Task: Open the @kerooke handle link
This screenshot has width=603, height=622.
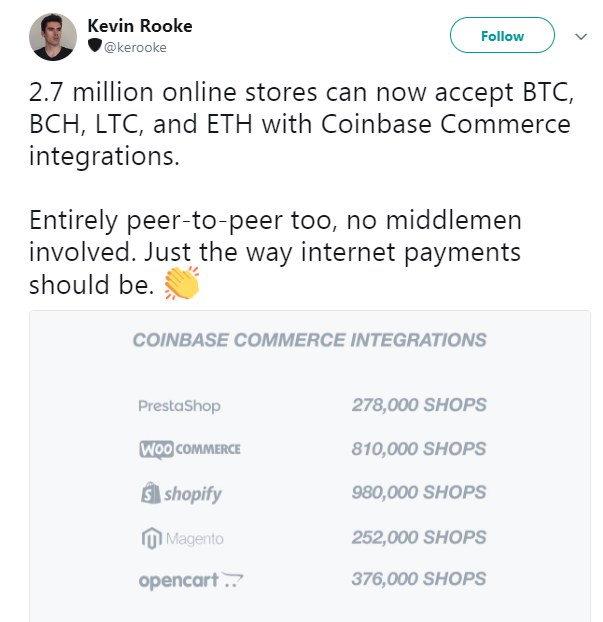Action: tap(135, 47)
